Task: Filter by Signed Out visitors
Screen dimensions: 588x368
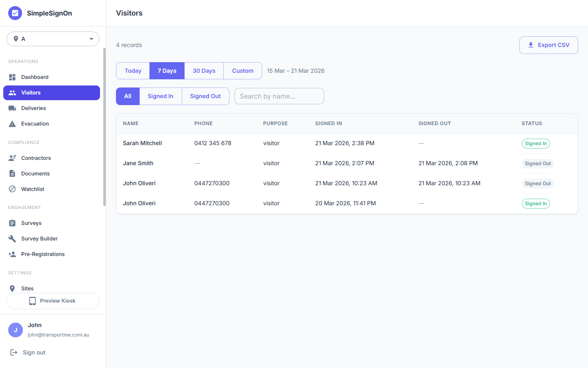Action: click(205, 96)
